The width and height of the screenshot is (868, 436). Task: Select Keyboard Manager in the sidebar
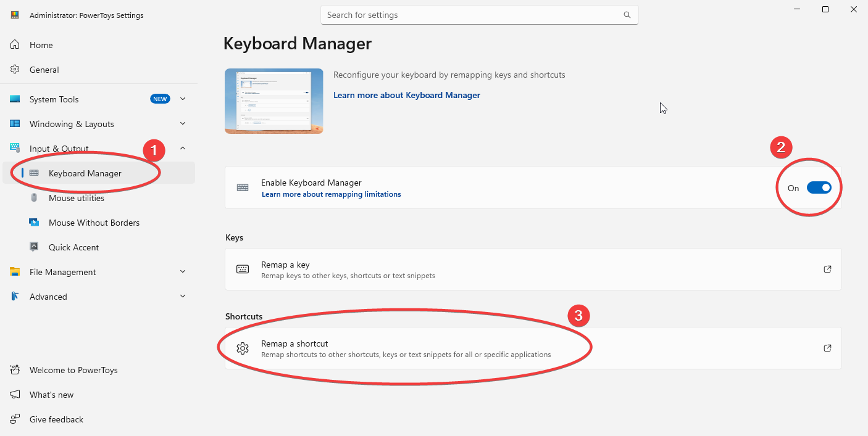click(85, 173)
